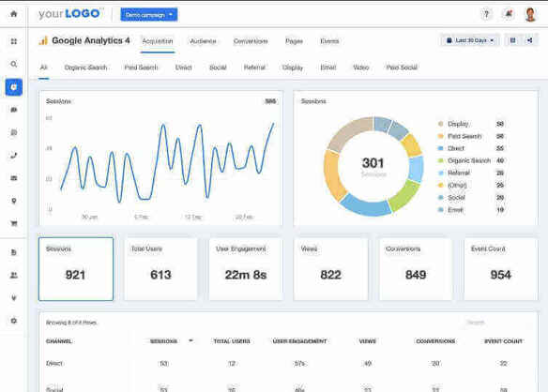Viewport: 548px width, 392px height.
Task: Select the User Engagement 22m 8s card
Action: (246, 269)
